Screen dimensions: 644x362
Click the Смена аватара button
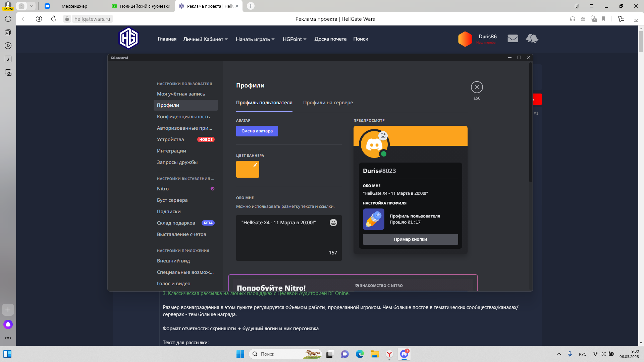[x=257, y=131]
